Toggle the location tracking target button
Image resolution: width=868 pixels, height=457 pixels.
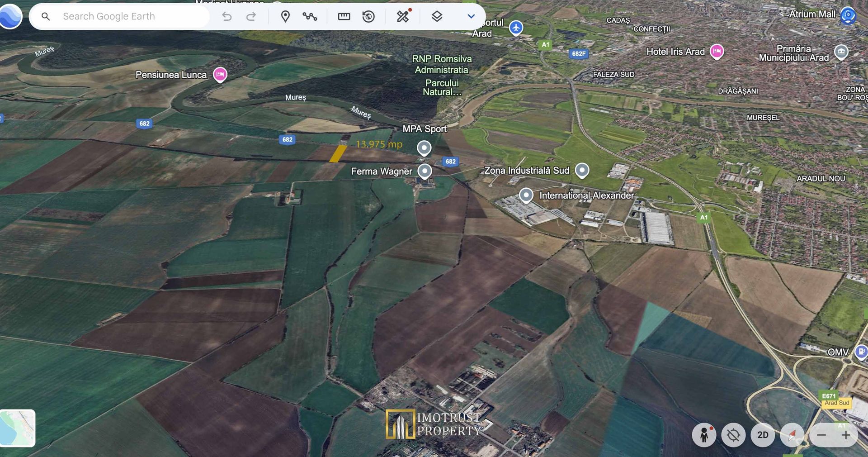coord(733,435)
